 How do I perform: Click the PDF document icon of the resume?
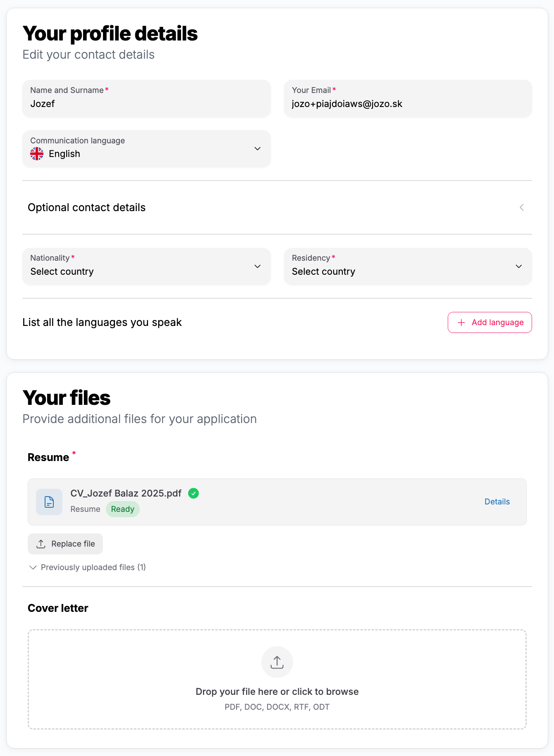pos(49,502)
